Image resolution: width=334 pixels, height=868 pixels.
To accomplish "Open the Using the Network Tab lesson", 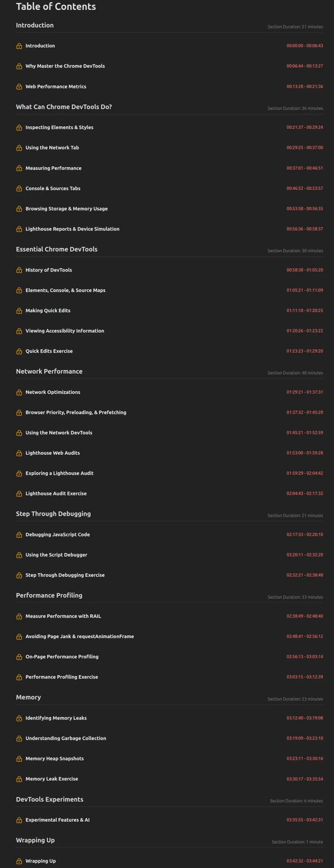I will click(x=52, y=147).
